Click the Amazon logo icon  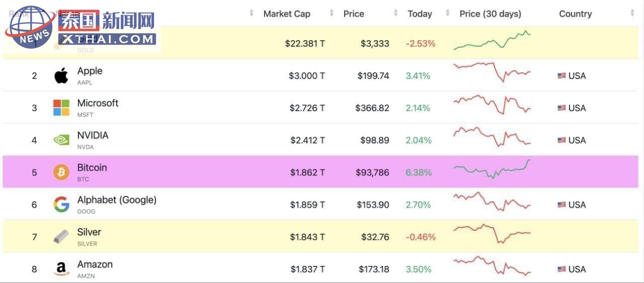(x=61, y=269)
